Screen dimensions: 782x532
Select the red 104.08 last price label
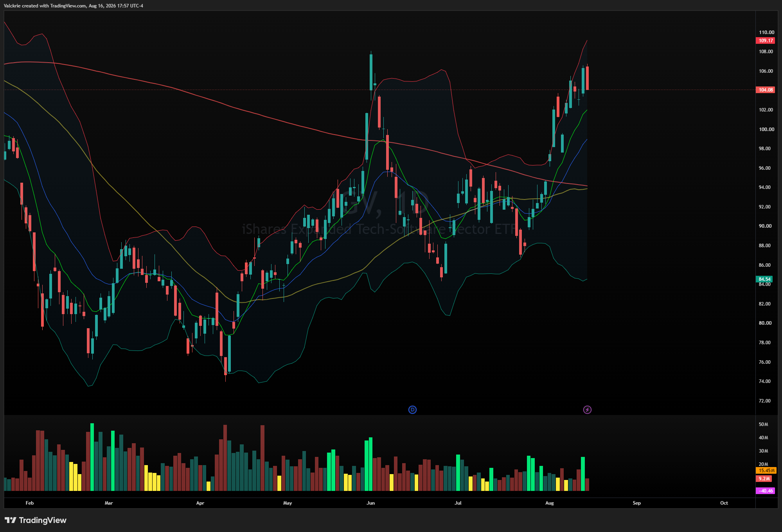pos(766,90)
